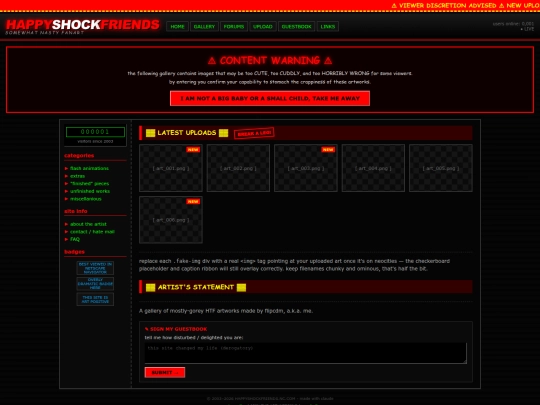
Task: Click the 000001 visitor counter display
Action: (95, 132)
